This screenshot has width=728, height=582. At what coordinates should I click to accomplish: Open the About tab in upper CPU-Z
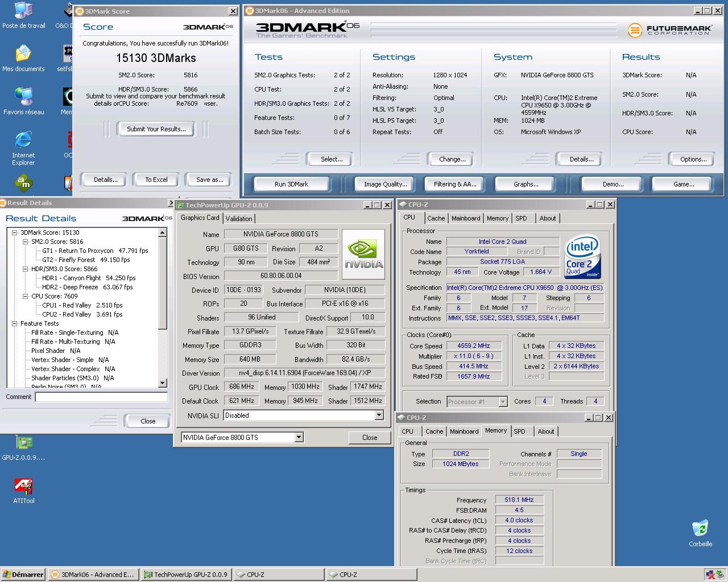[548, 218]
